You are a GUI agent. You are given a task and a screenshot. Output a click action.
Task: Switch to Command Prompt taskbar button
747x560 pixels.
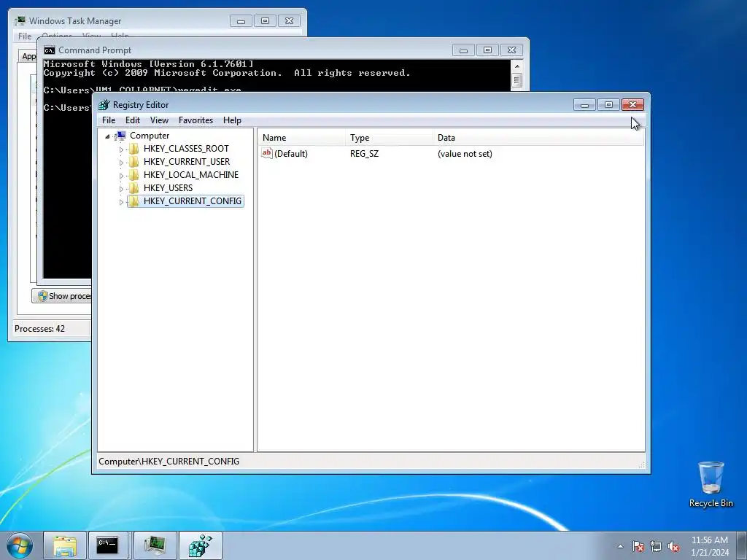(x=107, y=545)
